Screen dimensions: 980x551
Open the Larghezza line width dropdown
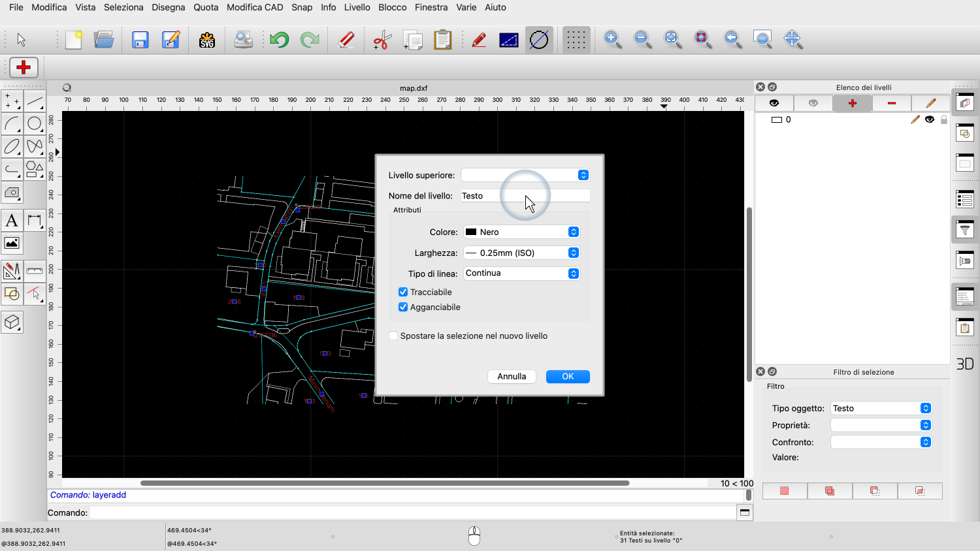point(521,253)
